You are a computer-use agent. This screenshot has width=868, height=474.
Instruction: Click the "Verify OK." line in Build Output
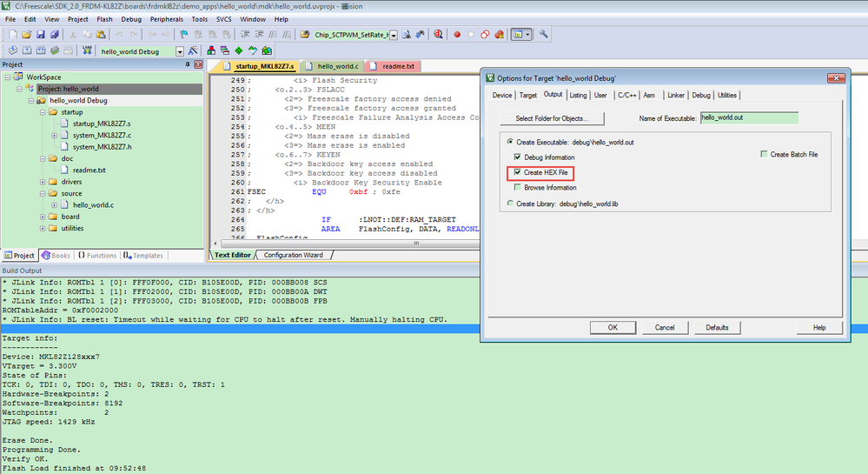pos(25,459)
